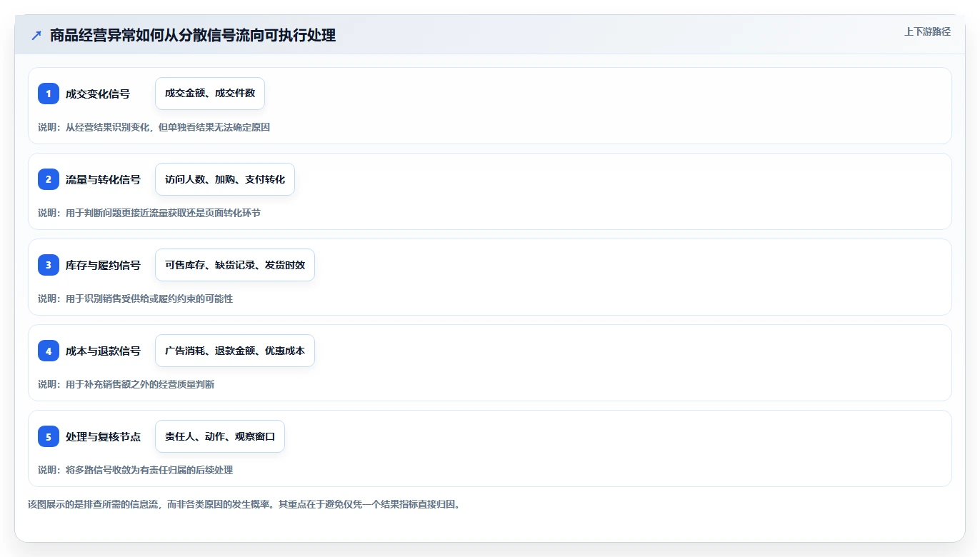Select the 责任人、动作、观察窗口 chip
The image size is (980, 557).
coord(220,436)
